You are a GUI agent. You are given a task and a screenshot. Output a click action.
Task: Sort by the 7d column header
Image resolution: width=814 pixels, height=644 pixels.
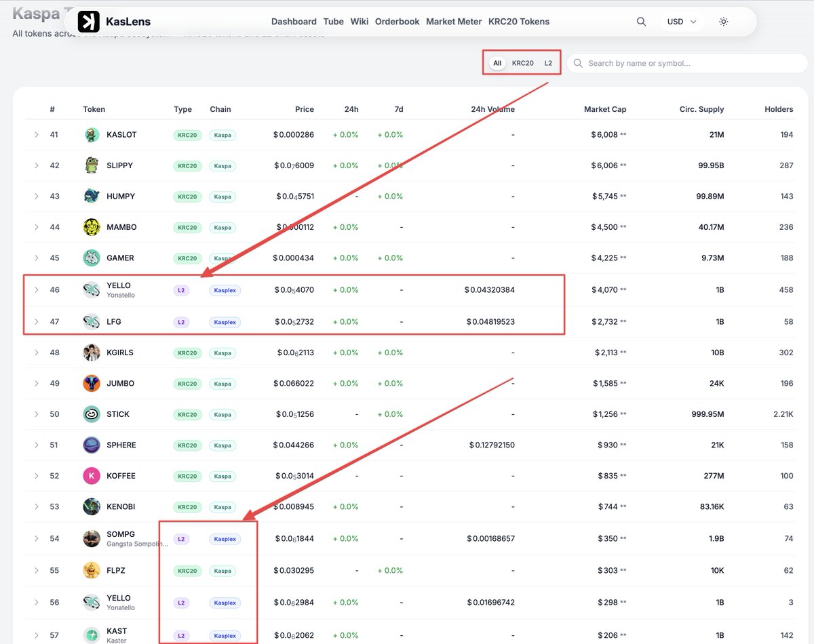pyautogui.click(x=398, y=109)
